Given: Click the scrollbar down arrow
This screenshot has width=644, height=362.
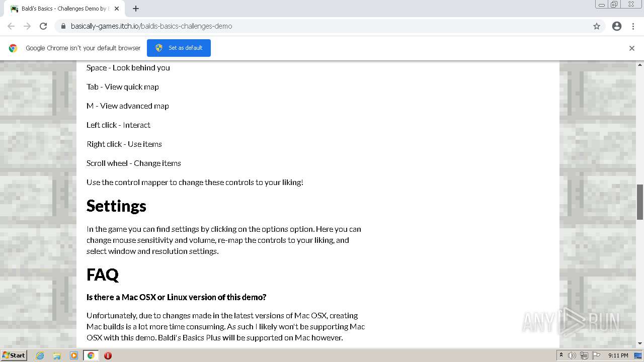Looking at the screenshot, I should click(x=640, y=344).
